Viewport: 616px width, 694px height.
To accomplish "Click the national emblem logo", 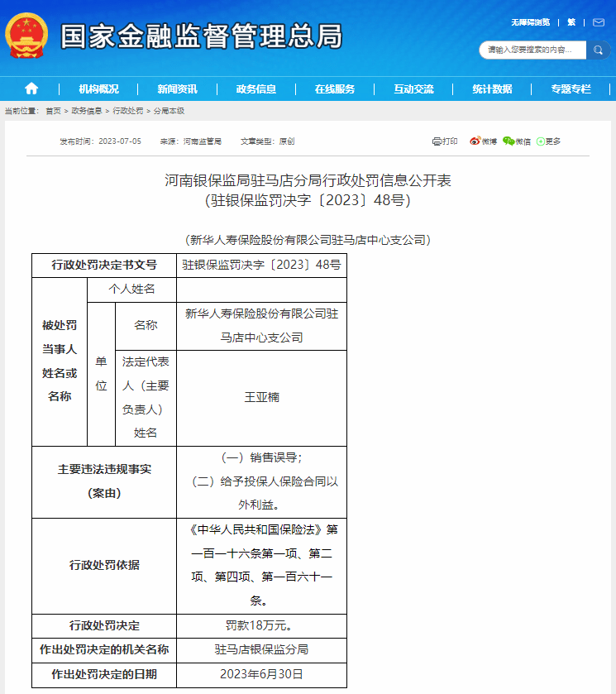I will tap(26, 36).
